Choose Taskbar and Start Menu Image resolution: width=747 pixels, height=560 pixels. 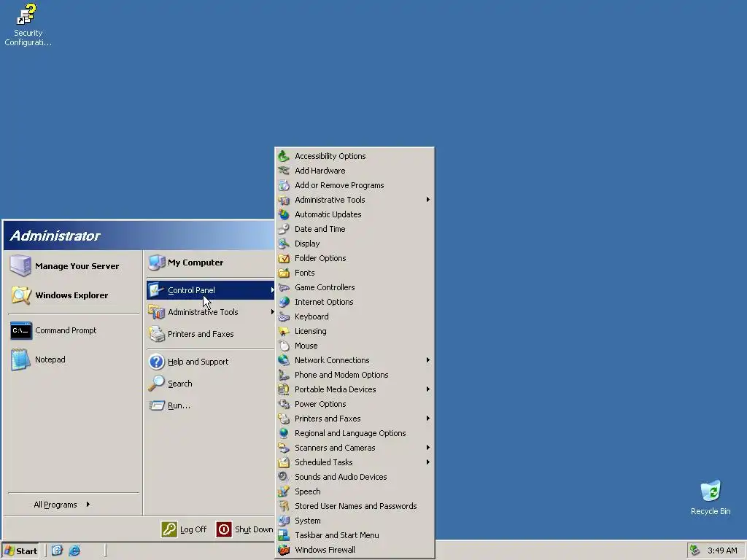[355, 535]
